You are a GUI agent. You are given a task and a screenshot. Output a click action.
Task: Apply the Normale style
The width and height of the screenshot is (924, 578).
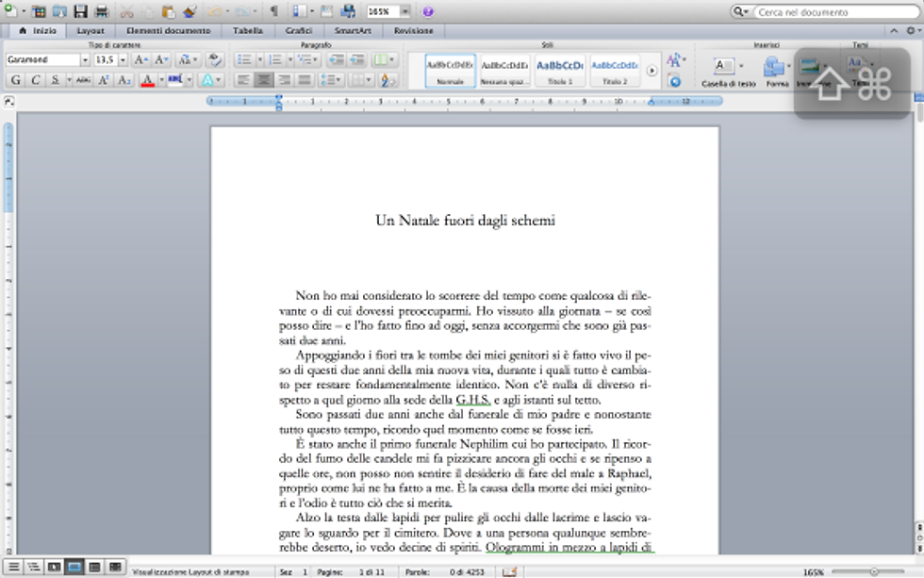point(450,70)
